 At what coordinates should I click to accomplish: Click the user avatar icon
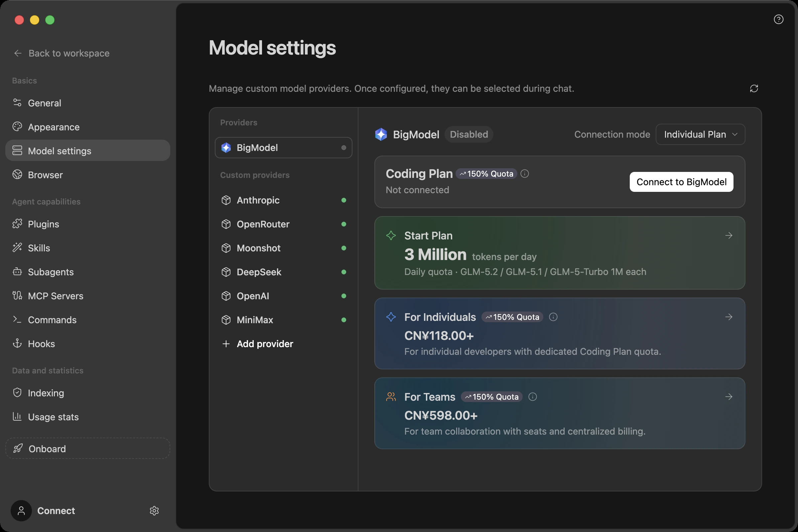[x=21, y=511]
